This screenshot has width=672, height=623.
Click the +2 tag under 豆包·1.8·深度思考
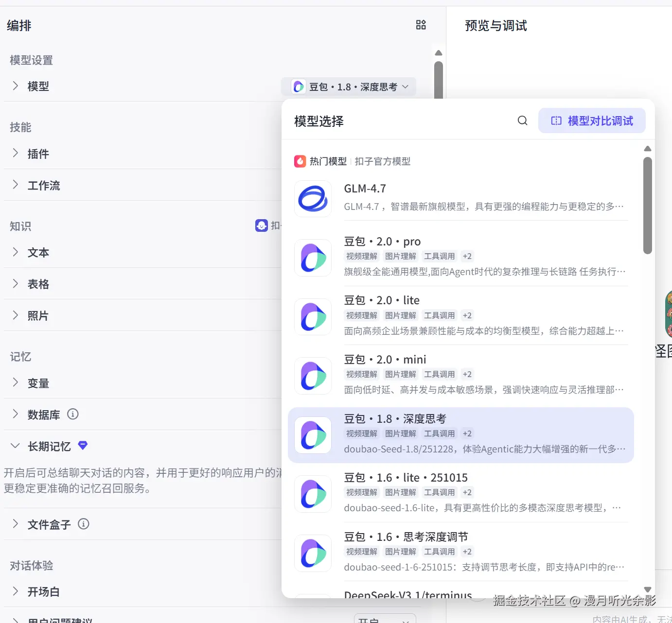coord(467,433)
